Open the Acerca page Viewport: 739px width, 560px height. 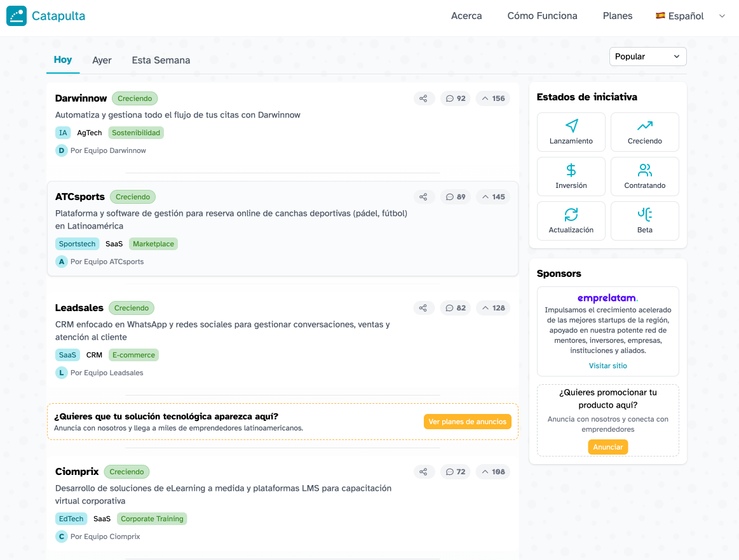coord(466,16)
